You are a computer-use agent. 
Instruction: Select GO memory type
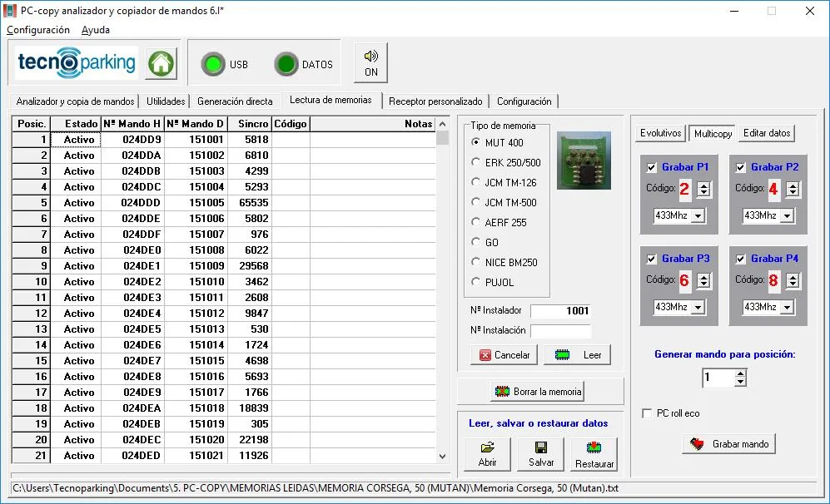(x=485, y=242)
